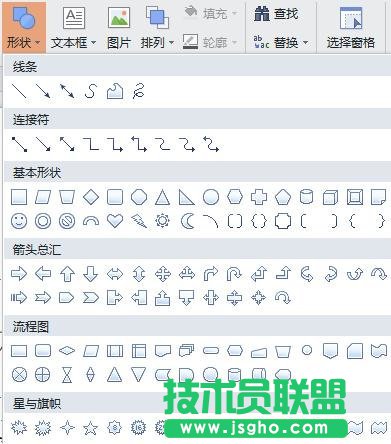The width and height of the screenshot is (391, 444).
Task: Open the 选择窗格 selection pane
Action: (x=351, y=27)
